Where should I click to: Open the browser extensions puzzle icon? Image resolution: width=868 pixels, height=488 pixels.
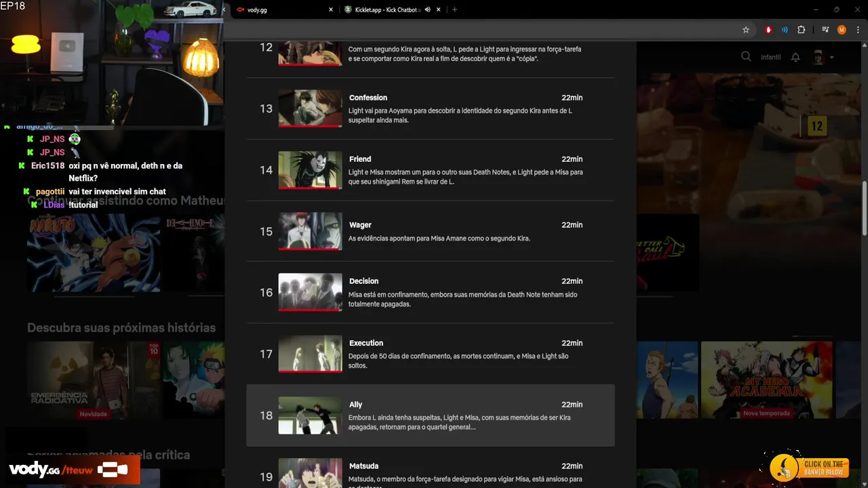pyautogui.click(x=802, y=30)
